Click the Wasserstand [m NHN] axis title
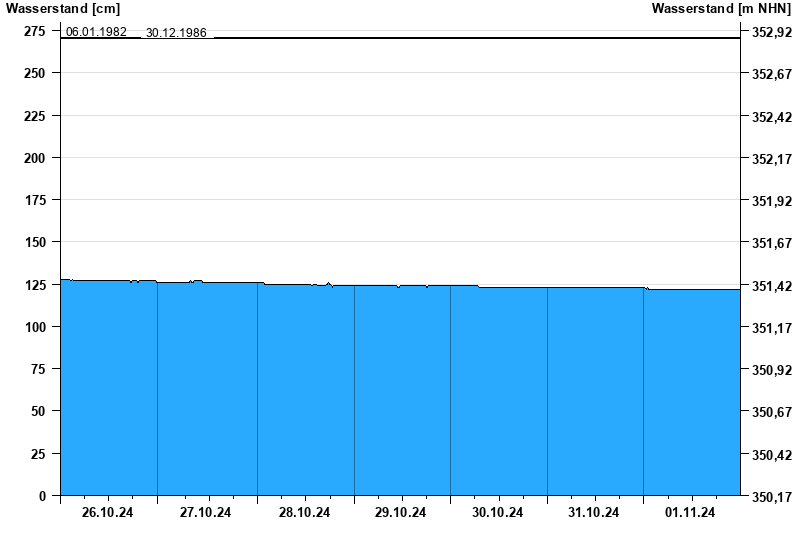Image resolution: width=800 pixels, height=550 pixels. point(720,9)
